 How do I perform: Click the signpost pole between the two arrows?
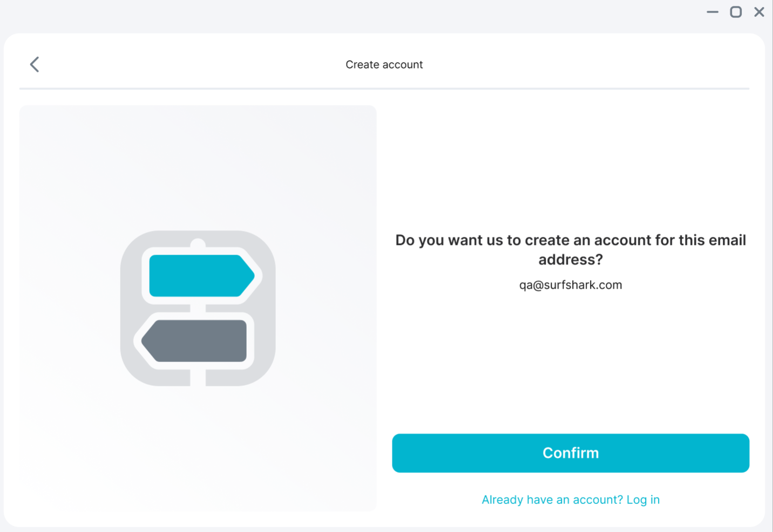198,308
